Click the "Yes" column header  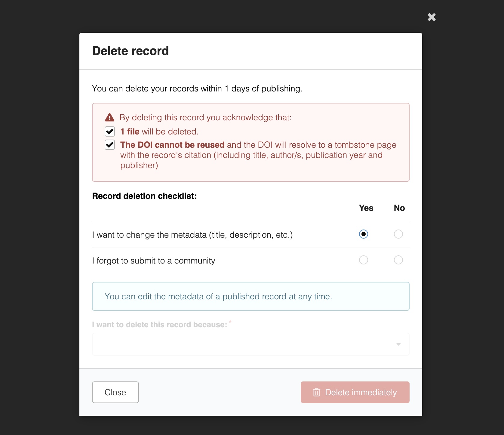click(x=366, y=208)
